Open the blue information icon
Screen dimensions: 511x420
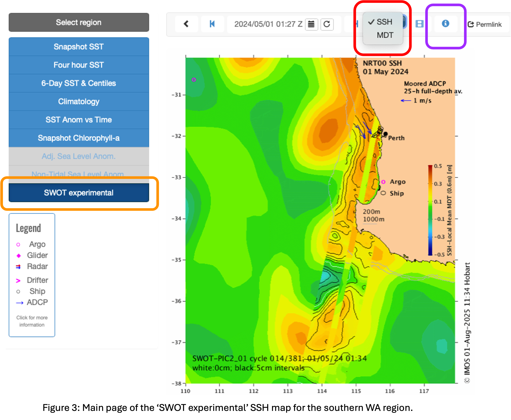446,24
